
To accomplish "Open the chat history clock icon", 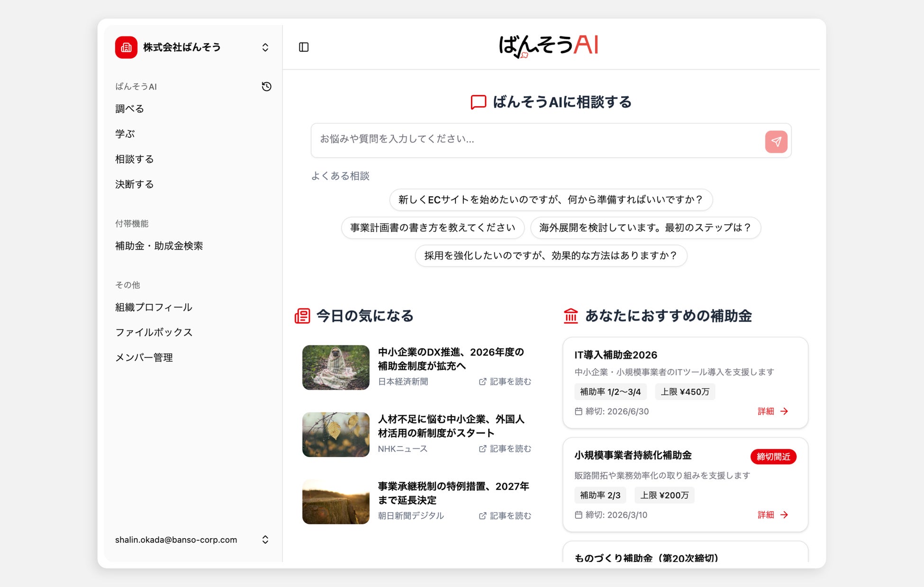I will [266, 86].
